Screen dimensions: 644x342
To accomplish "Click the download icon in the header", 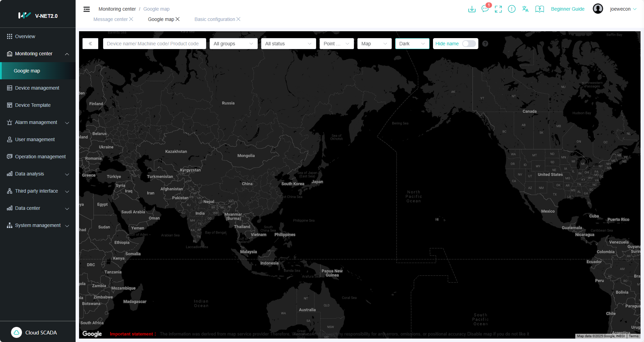I will (472, 9).
